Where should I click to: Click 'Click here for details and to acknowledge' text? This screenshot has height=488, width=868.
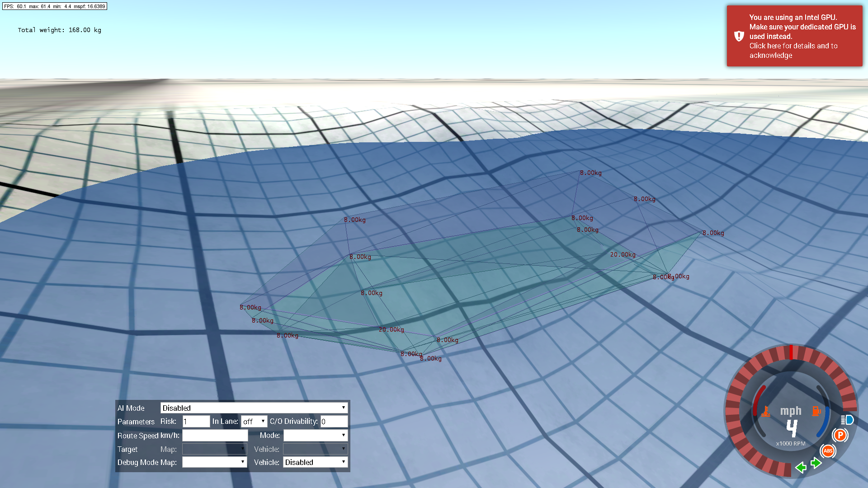[793, 51]
